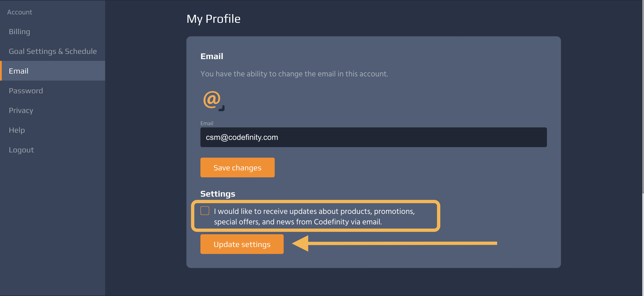Click the Settings section heading
The width and height of the screenshot is (644, 296).
218,194
